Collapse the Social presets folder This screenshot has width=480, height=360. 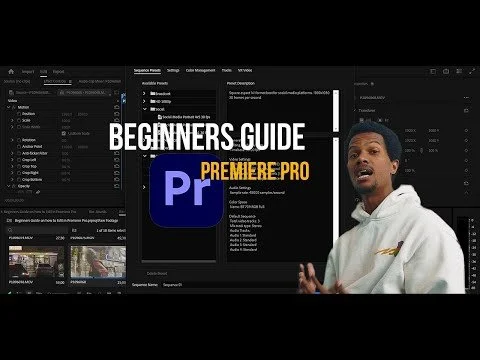(x=145, y=109)
